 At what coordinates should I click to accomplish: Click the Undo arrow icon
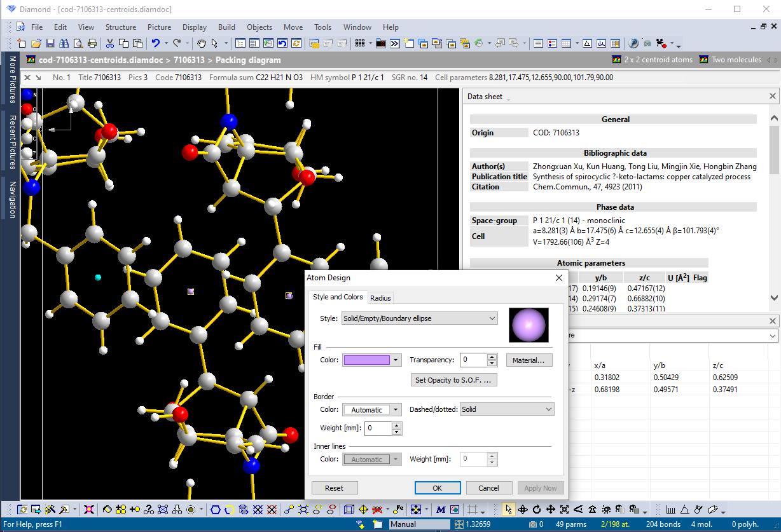[156, 43]
